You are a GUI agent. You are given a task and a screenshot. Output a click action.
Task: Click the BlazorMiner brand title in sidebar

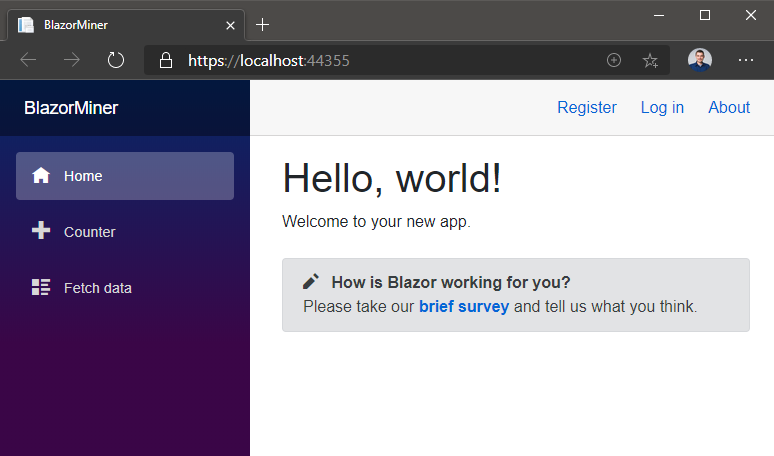71,108
